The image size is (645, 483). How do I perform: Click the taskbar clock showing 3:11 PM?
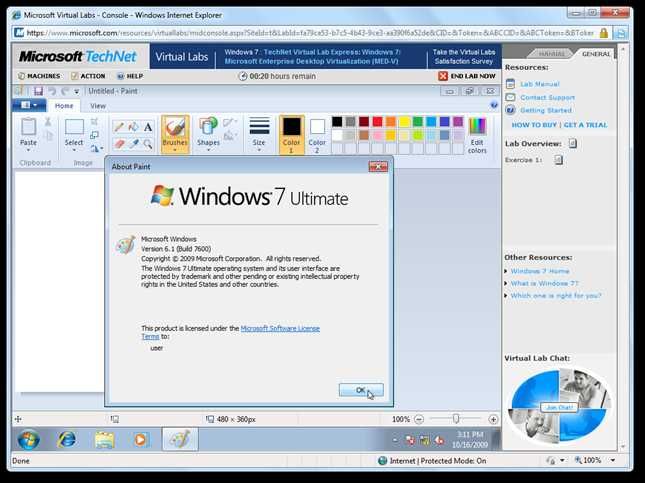470,440
